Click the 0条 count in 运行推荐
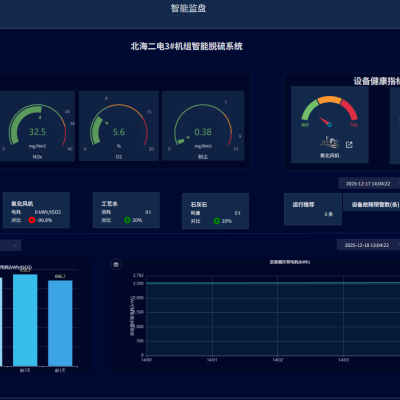The width and height of the screenshot is (400, 400). [329, 214]
